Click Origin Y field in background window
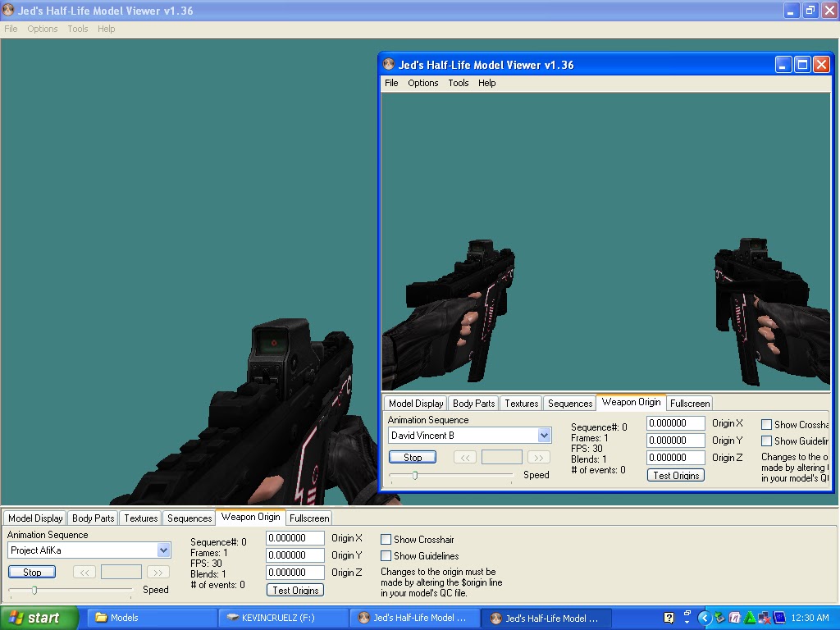Image resolution: width=840 pixels, height=630 pixels. point(295,555)
